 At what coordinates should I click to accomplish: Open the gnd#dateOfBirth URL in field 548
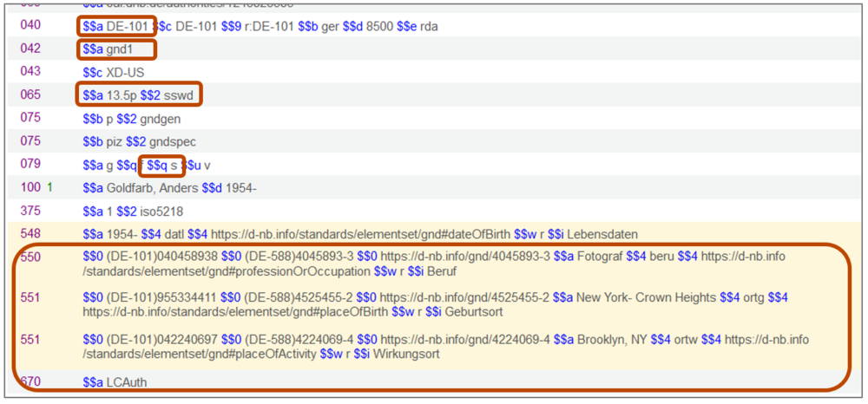click(360, 235)
